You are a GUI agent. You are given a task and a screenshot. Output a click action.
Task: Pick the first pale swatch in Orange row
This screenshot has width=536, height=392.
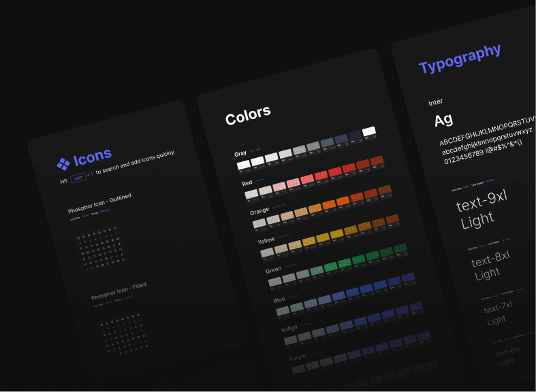click(259, 224)
